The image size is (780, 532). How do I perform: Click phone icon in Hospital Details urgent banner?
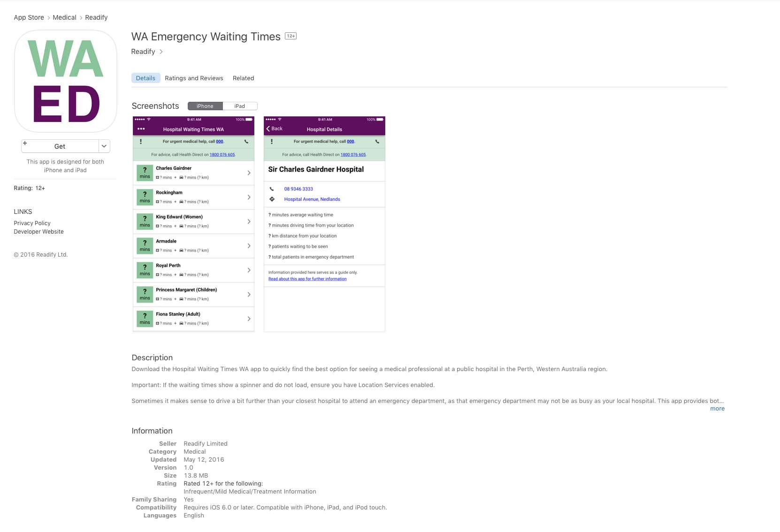click(377, 141)
